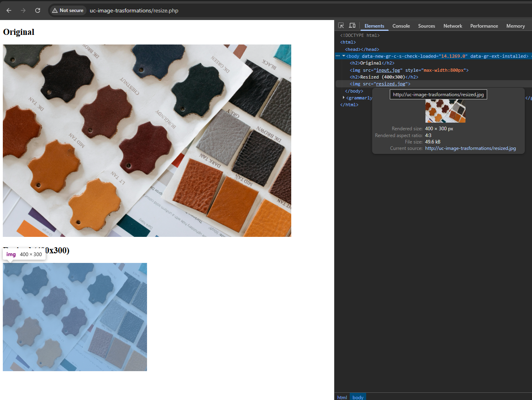The image size is (532, 400).
Task: Click the address bar URL field
Action: 134,10
